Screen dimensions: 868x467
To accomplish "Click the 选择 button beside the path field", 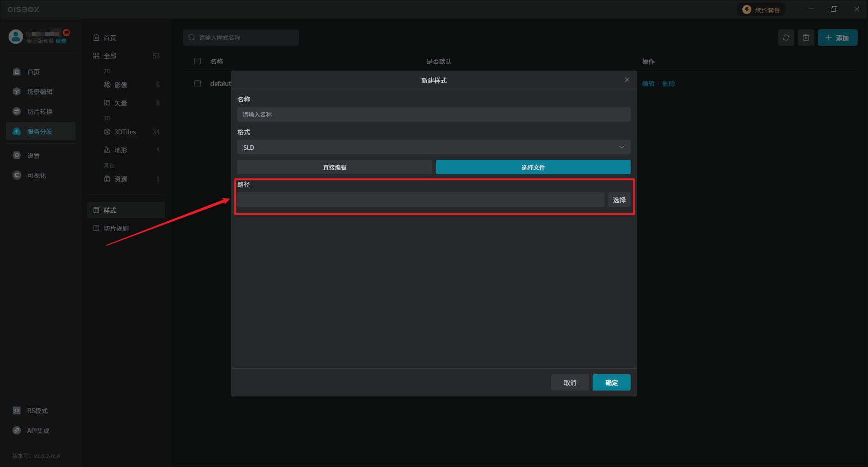I will pos(619,200).
